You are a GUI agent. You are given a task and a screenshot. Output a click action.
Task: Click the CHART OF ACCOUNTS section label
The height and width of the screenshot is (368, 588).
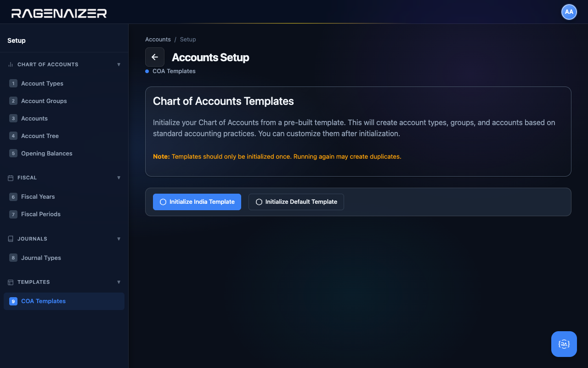pyautogui.click(x=48, y=64)
